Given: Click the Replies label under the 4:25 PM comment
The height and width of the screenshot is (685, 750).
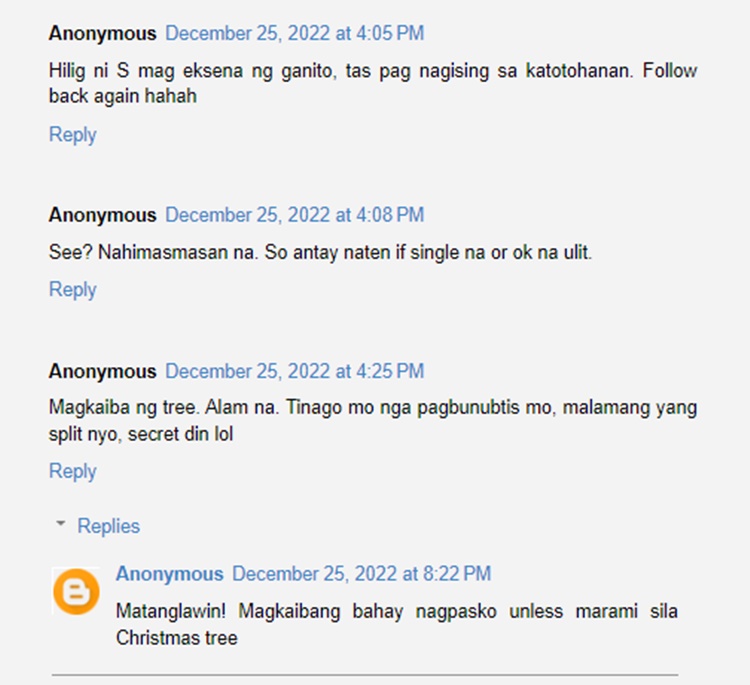Looking at the screenshot, I should tap(109, 526).
